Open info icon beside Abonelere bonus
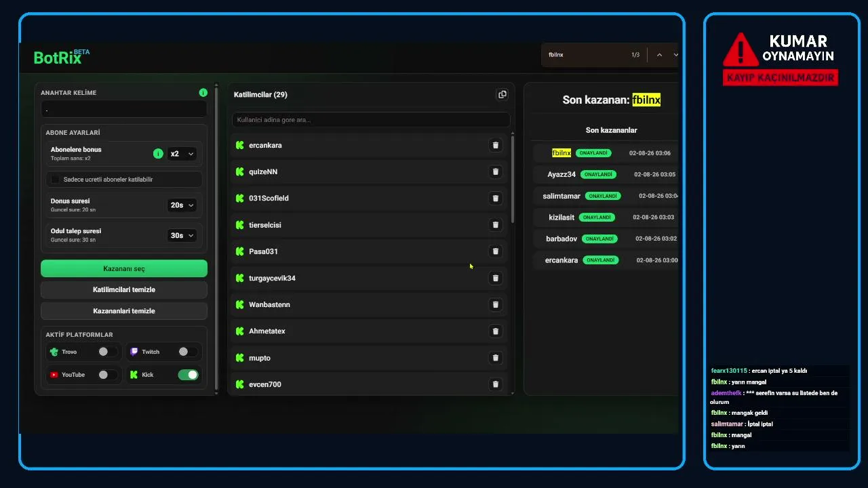This screenshot has height=488, width=868. 158,154
